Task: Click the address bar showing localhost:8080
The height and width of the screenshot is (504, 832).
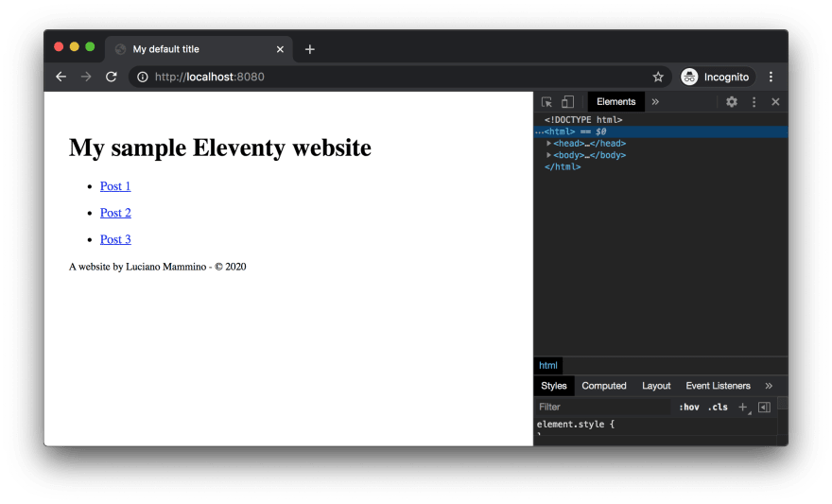Action: pos(398,77)
